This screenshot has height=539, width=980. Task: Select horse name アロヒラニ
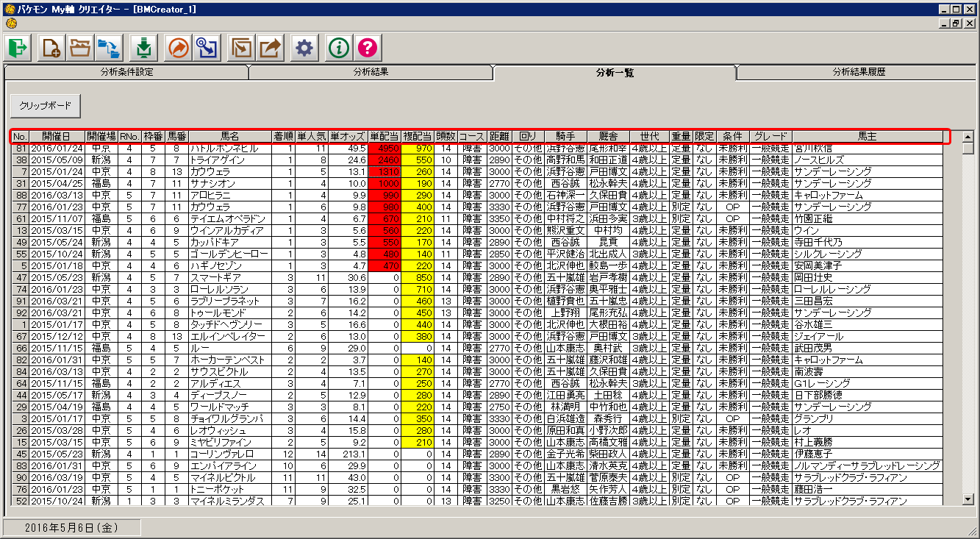point(229,195)
